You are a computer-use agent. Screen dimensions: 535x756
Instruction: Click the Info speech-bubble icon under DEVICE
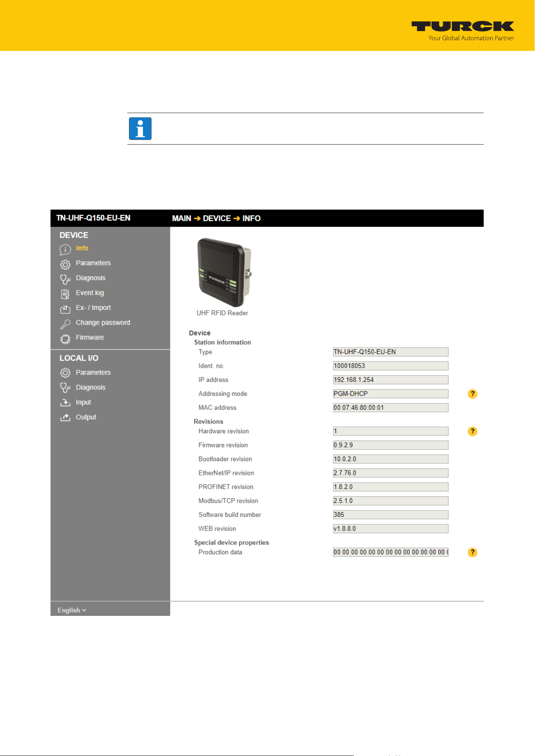65,249
